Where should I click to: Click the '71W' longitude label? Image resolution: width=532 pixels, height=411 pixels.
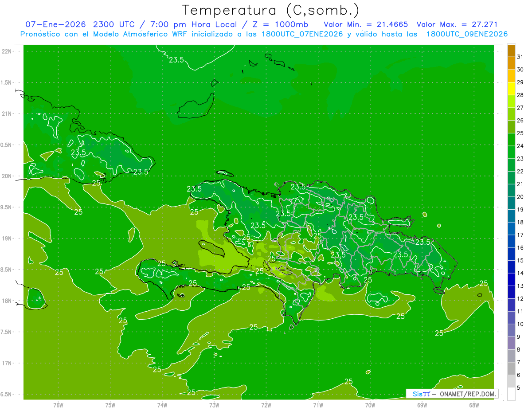(318, 405)
